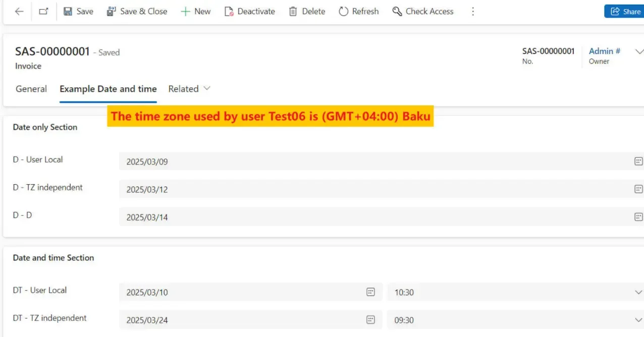The image size is (644, 337).
Task: Switch to the General tab
Action: [x=31, y=89]
